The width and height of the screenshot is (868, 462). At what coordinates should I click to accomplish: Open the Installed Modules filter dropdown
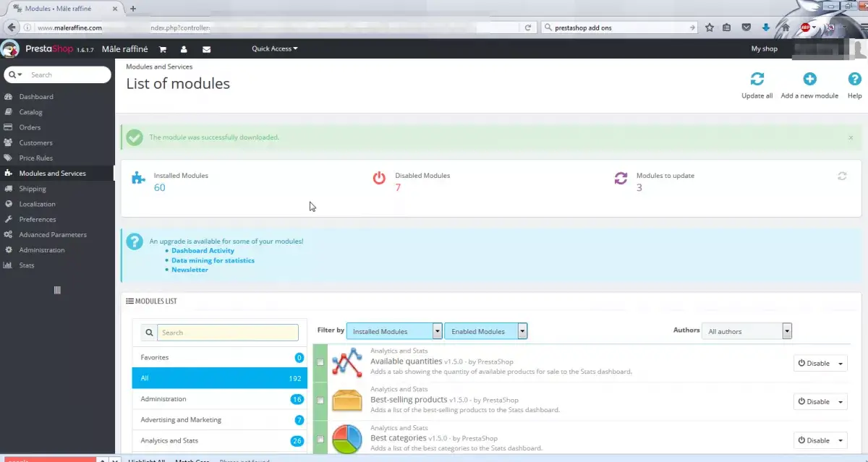394,331
